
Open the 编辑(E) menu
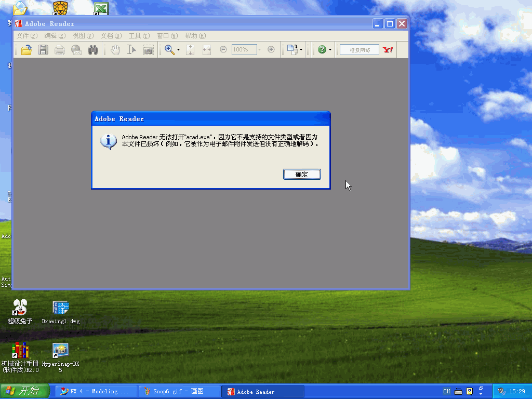[55, 36]
